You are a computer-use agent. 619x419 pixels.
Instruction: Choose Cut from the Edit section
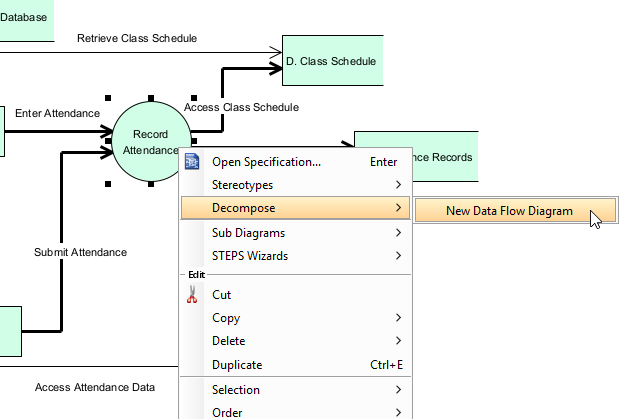pos(222,295)
